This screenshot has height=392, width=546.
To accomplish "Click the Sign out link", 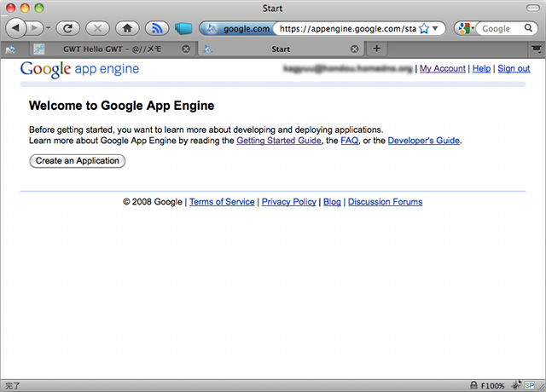I will pyautogui.click(x=514, y=68).
